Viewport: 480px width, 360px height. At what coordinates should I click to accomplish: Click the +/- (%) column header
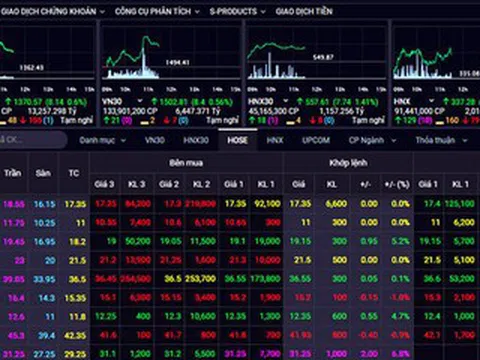(x=397, y=184)
